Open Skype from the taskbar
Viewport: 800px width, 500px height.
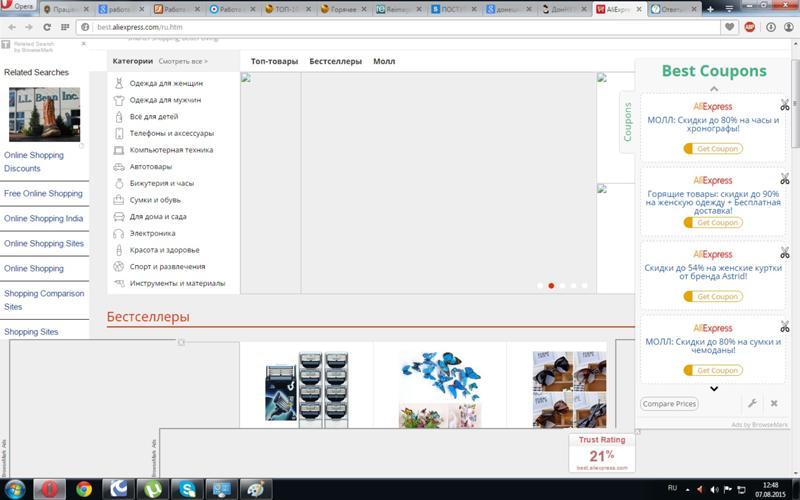coord(188,489)
